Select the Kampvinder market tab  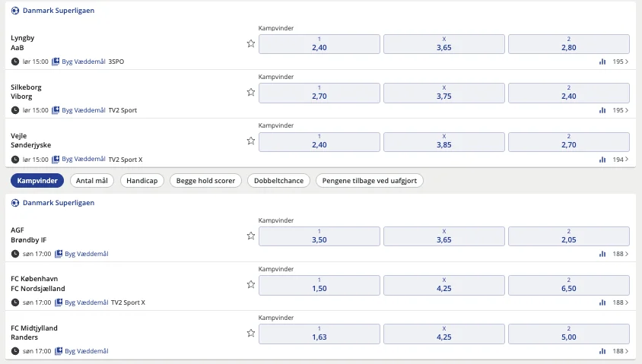(37, 181)
